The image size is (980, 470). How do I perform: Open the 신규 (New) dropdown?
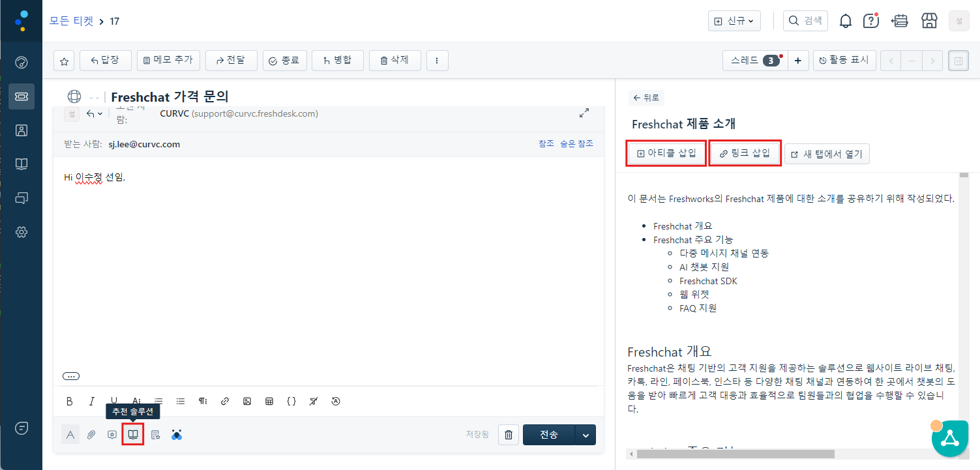point(734,21)
